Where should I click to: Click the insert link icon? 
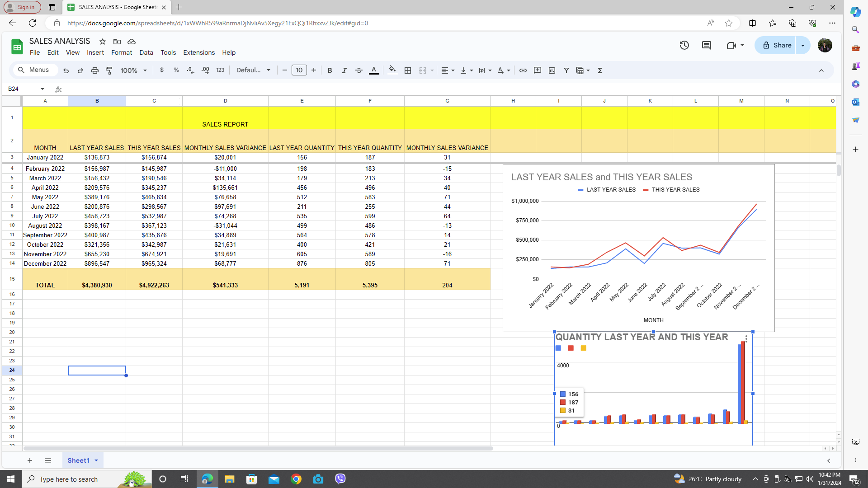523,70
